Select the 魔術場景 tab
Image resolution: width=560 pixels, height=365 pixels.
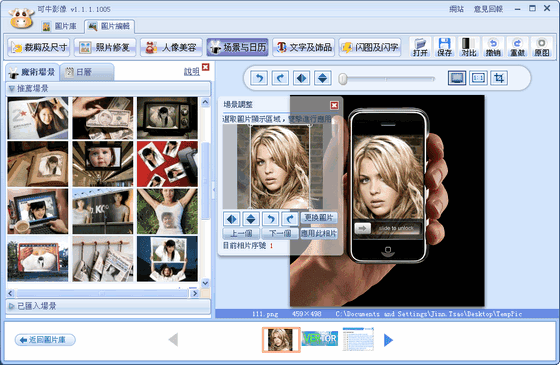coord(32,72)
